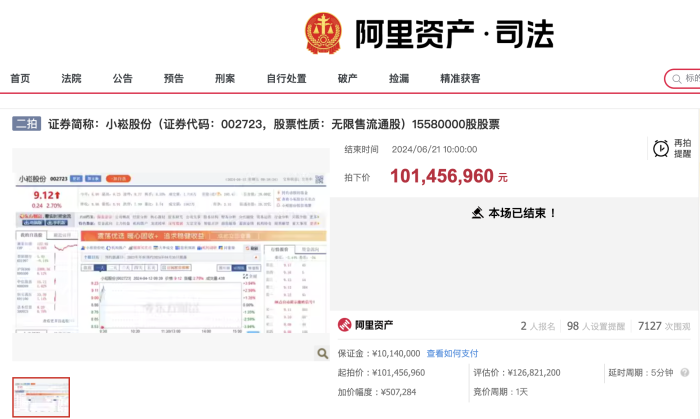The height and width of the screenshot is (419, 700).
Task: Click the end time 2024/06/21 10:00:00
Action: pyautogui.click(x=434, y=149)
